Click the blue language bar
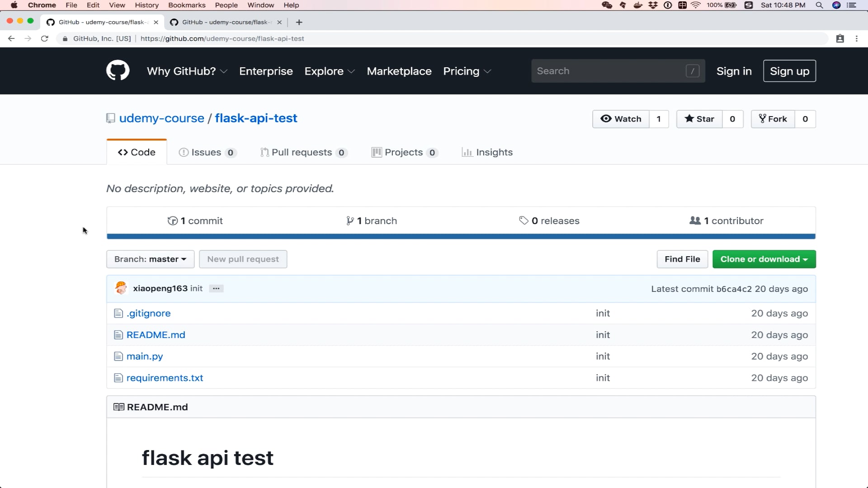Image resolution: width=868 pixels, height=488 pixels. point(461,236)
